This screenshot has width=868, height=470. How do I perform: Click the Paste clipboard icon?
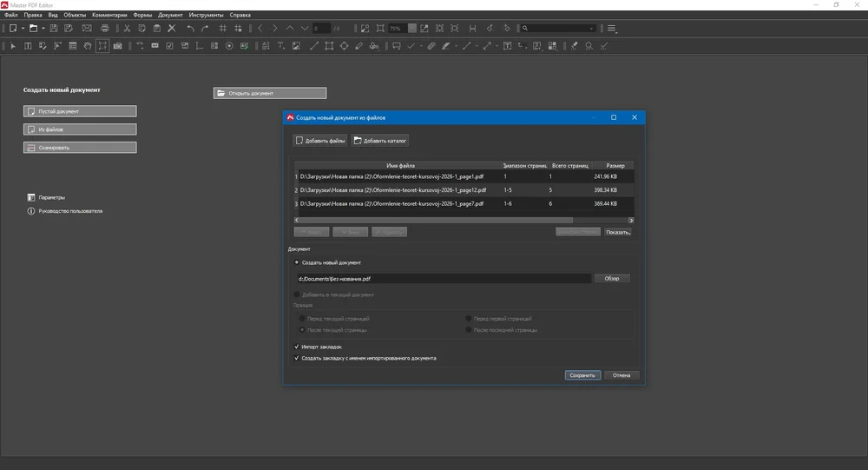156,29
